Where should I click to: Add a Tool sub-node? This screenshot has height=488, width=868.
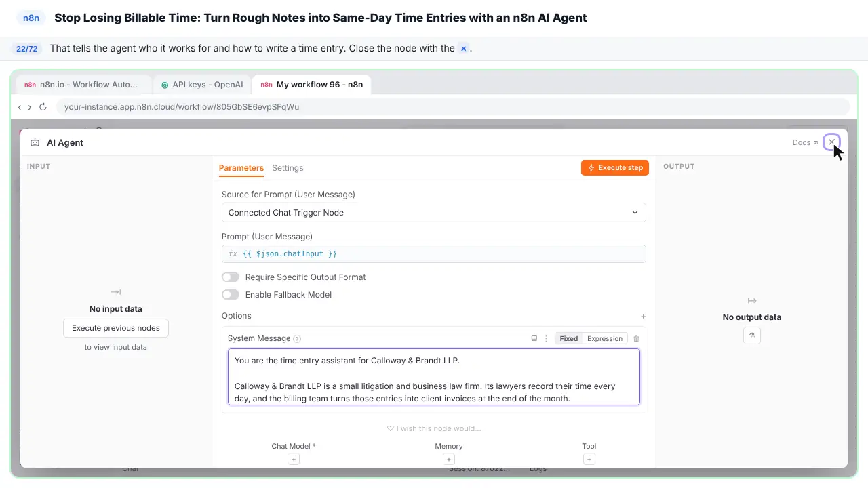click(x=589, y=460)
